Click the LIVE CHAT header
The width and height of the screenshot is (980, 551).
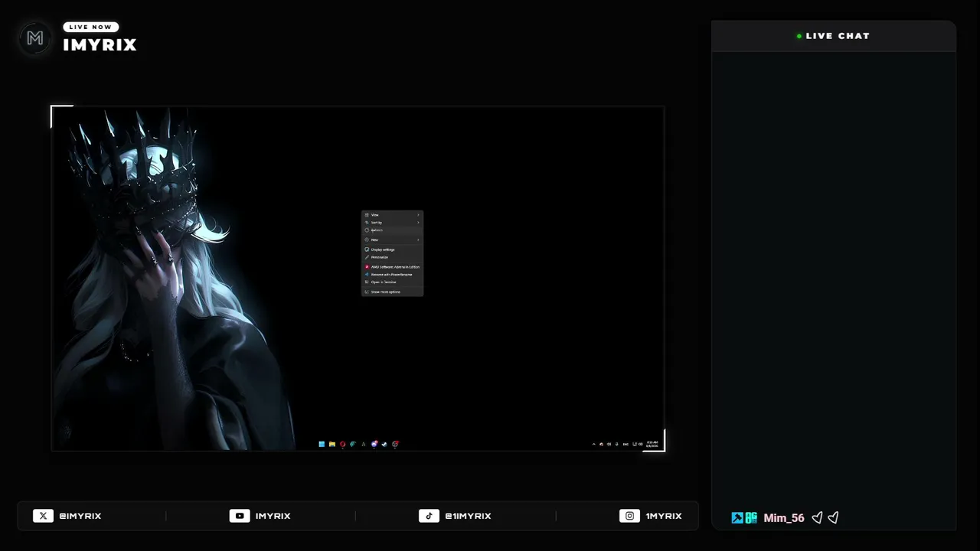pos(834,36)
